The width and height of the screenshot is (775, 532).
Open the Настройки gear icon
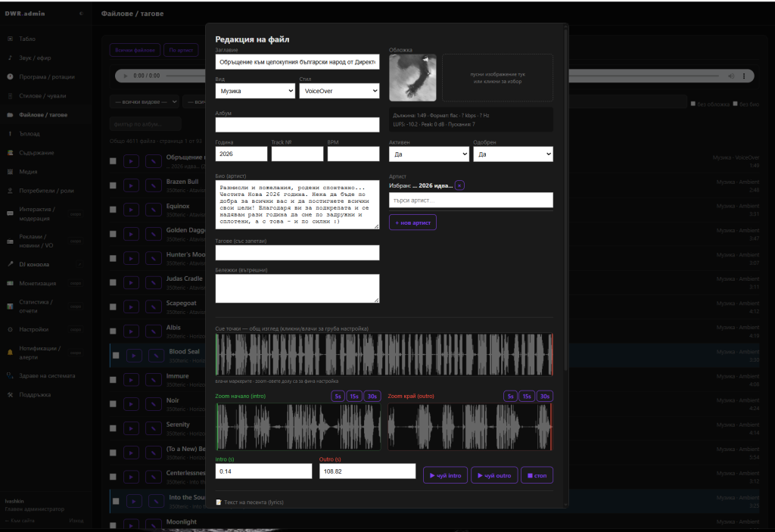coord(10,329)
